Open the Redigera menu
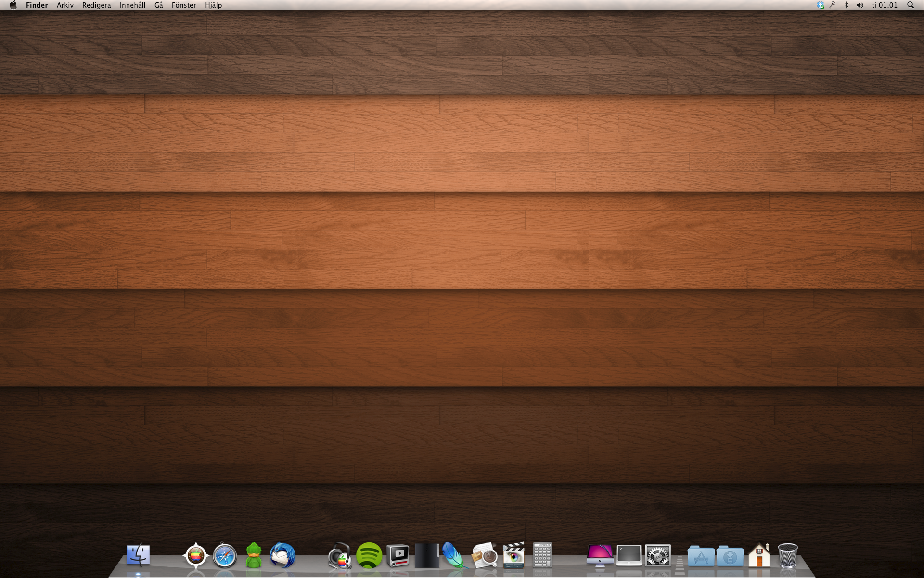This screenshot has width=924, height=578. (x=96, y=5)
